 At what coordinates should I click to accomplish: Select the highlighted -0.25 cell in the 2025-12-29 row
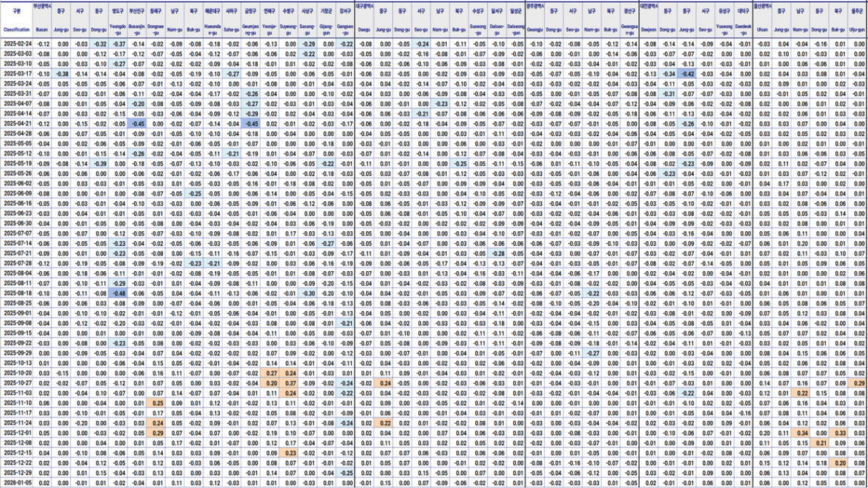(x=345, y=472)
